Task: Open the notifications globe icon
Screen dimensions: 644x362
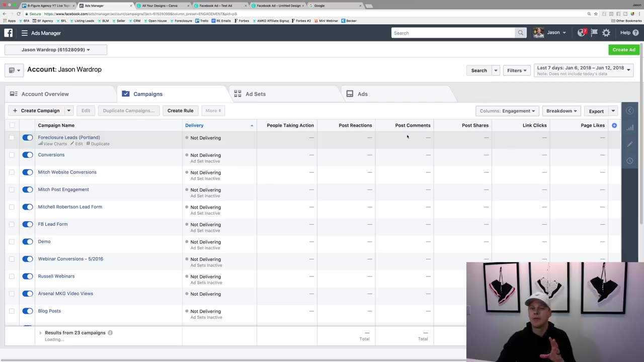Action: point(582,33)
